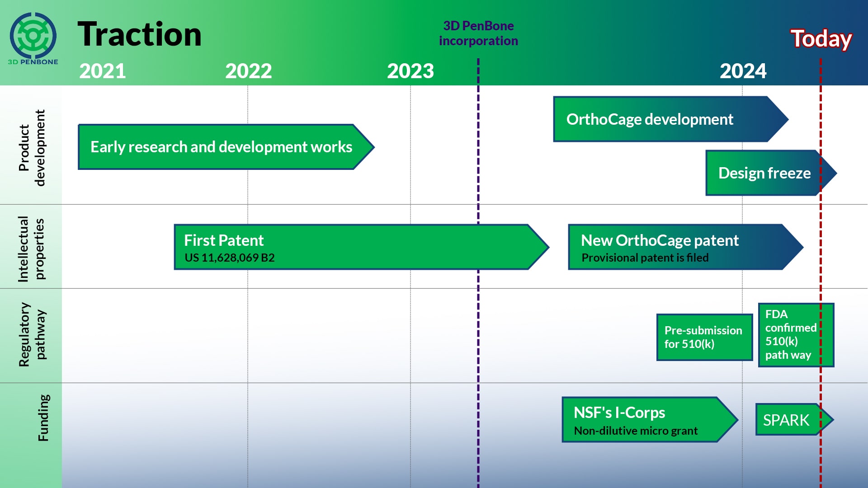This screenshot has height=488, width=868.
Task: Click the 3D PenBone logo icon
Action: pyautogui.click(x=33, y=35)
